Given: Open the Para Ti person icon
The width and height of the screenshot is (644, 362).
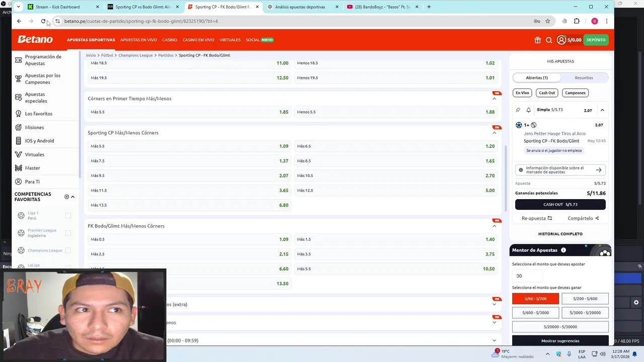Looking at the screenshot, I should tap(19, 182).
